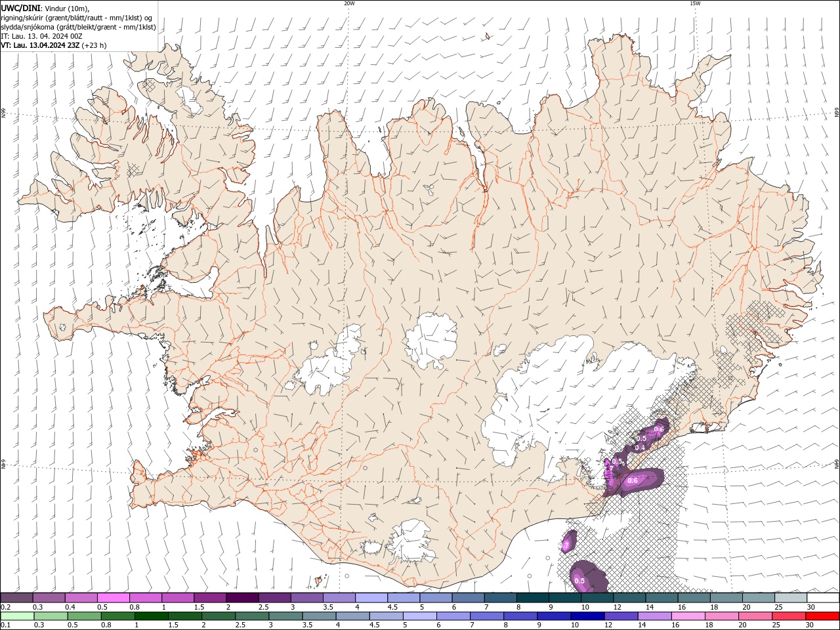Viewport: 840px width, 630px height.
Task: Click the bright red bottom-row swatch above 30
Action: click(822, 616)
